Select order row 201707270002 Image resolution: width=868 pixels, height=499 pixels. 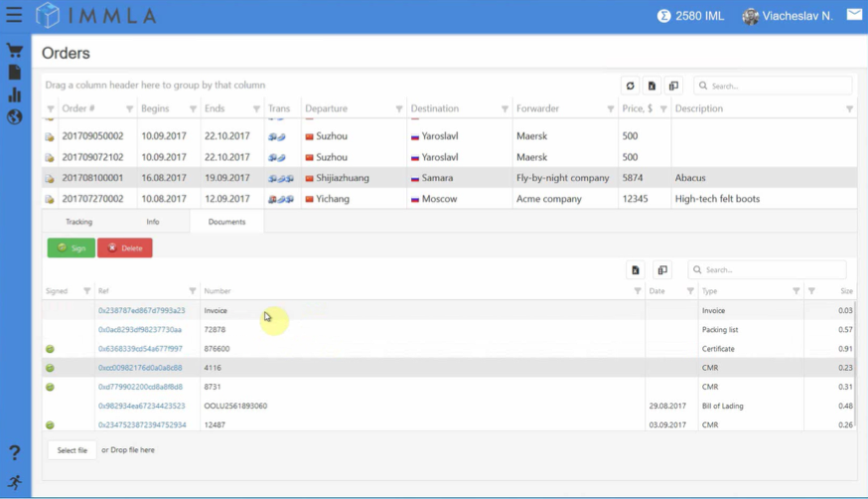click(x=450, y=199)
